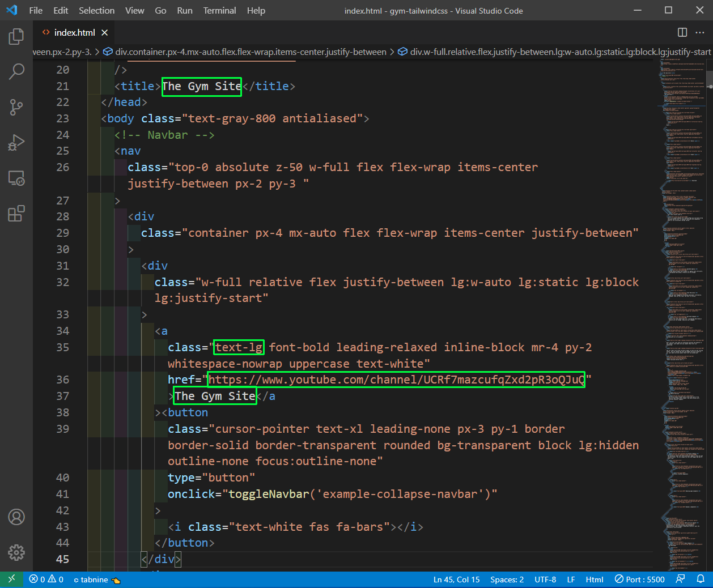Viewport: 713px width, 588px height.
Task: Click the Split Editor Right icon
Action: (x=682, y=32)
